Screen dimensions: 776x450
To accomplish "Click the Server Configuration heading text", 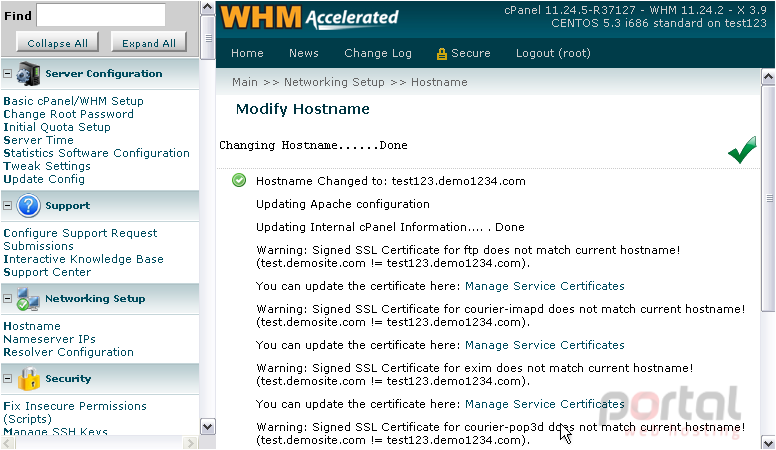I will coord(103,74).
